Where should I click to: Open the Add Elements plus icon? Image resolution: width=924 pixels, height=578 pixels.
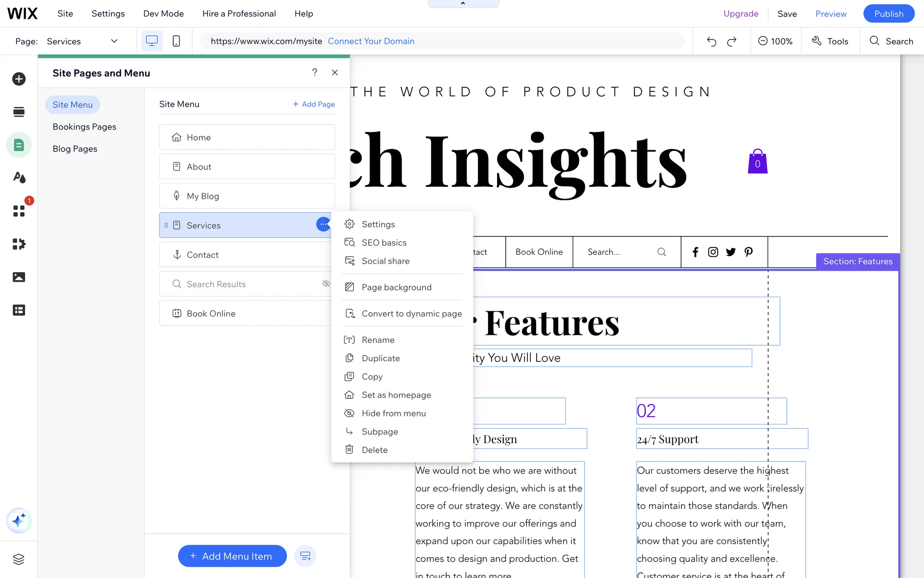click(19, 79)
